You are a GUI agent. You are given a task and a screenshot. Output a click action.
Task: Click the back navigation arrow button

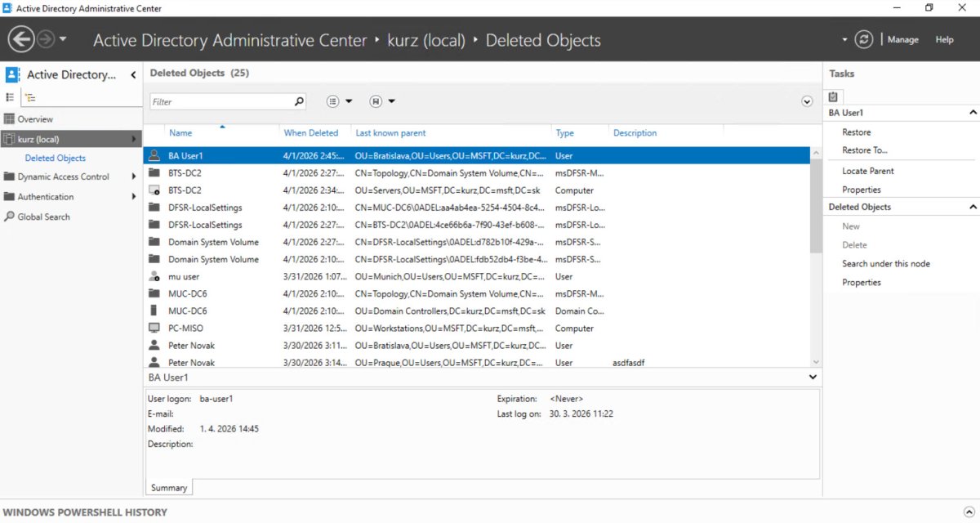(21, 39)
